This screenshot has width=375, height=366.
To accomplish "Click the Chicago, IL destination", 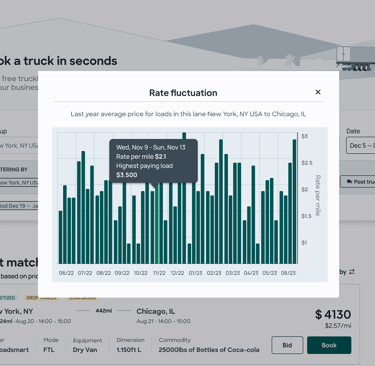I will (x=156, y=311).
